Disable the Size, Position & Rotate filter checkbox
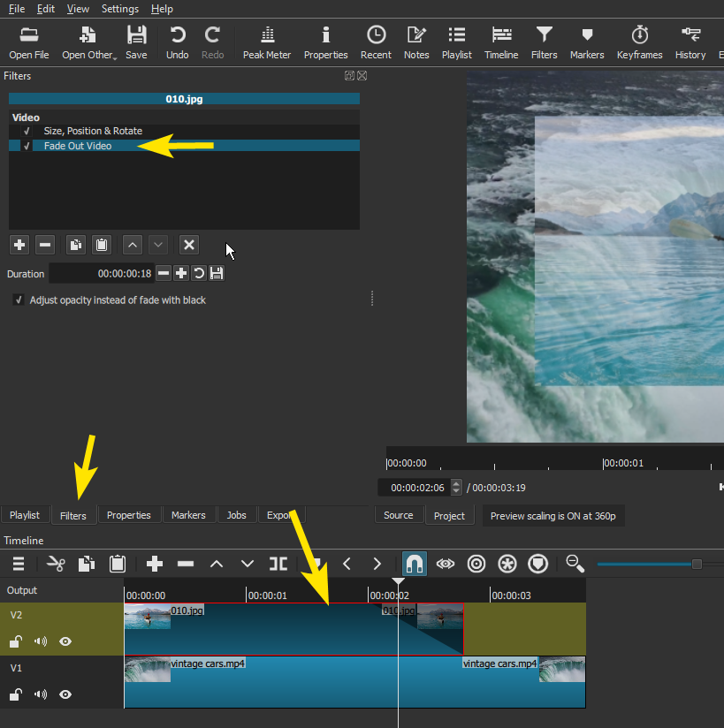This screenshot has width=724, height=728. (27, 131)
